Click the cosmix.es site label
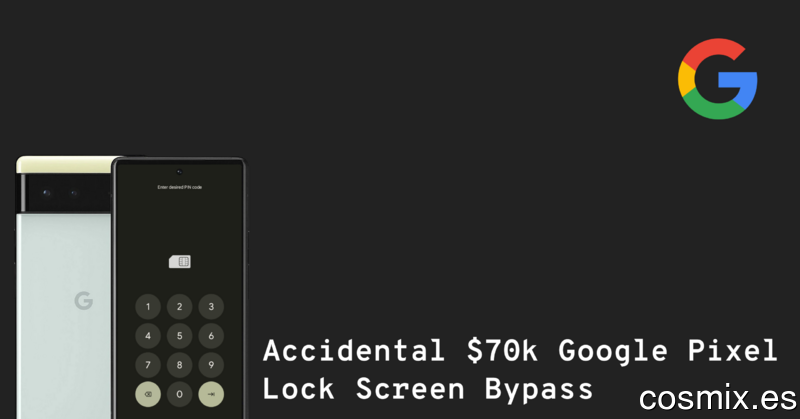 [717, 398]
